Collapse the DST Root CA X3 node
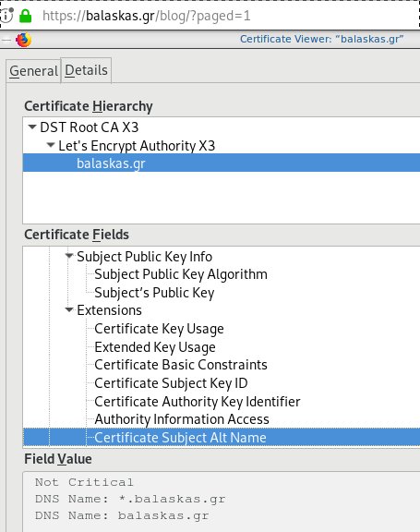 pyautogui.click(x=32, y=127)
